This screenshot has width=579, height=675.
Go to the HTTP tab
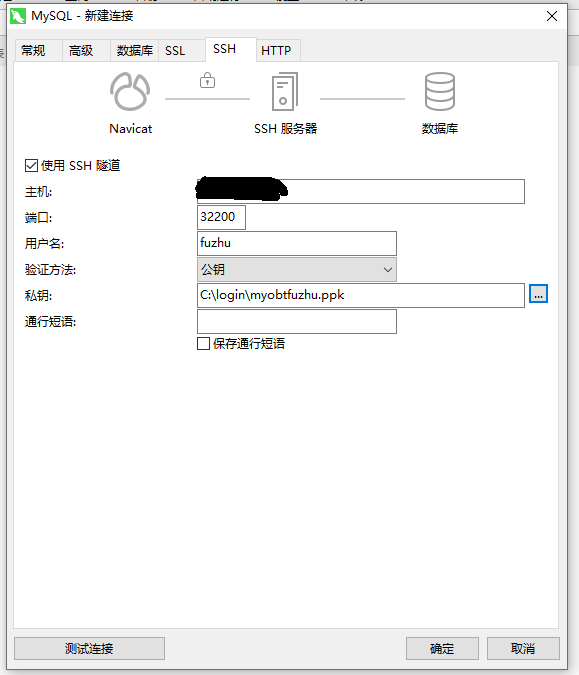point(276,51)
